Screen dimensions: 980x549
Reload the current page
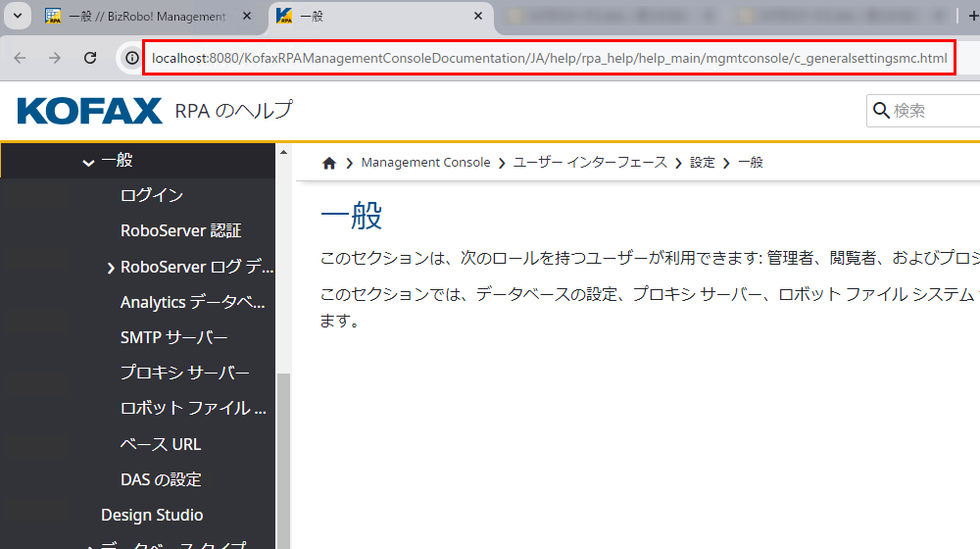90,58
